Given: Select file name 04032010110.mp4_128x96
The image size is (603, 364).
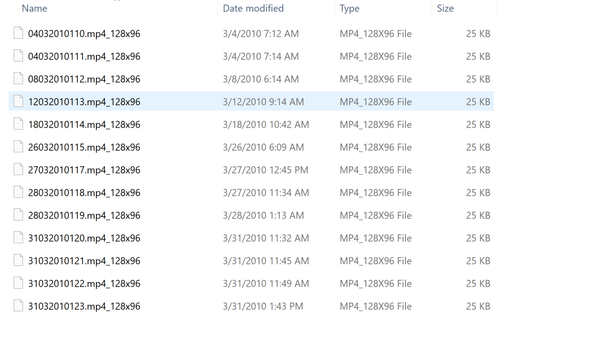Looking at the screenshot, I should tap(84, 34).
